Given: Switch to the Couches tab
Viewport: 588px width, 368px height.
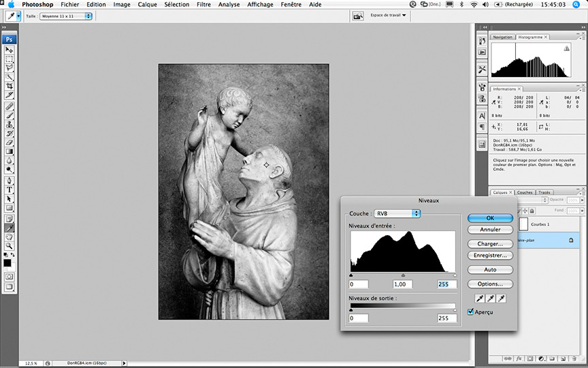Looking at the screenshot, I should pos(525,192).
